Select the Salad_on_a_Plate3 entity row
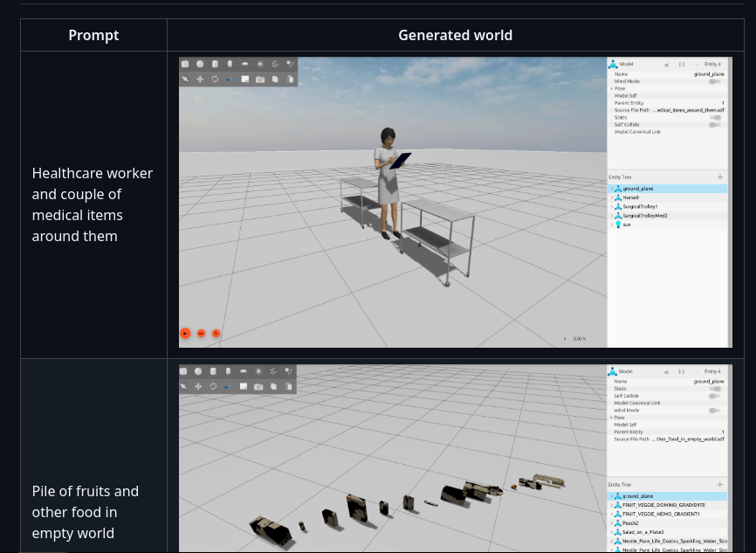756x553 pixels. tap(668, 532)
